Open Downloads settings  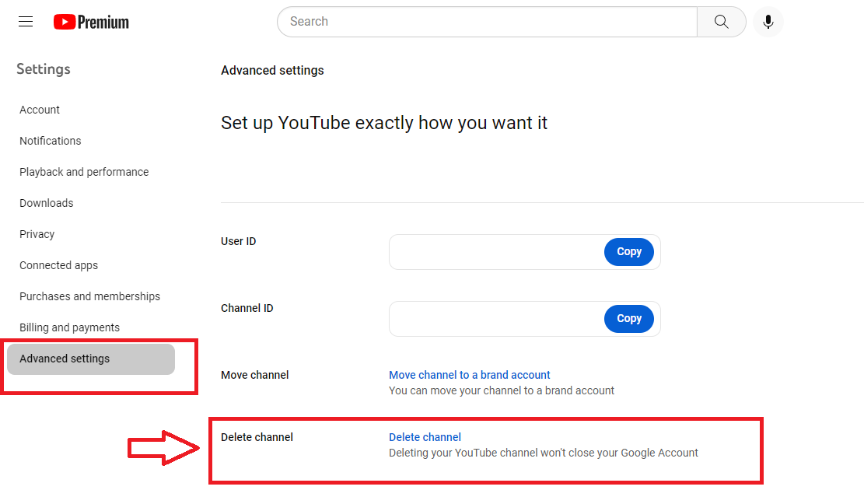click(46, 202)
